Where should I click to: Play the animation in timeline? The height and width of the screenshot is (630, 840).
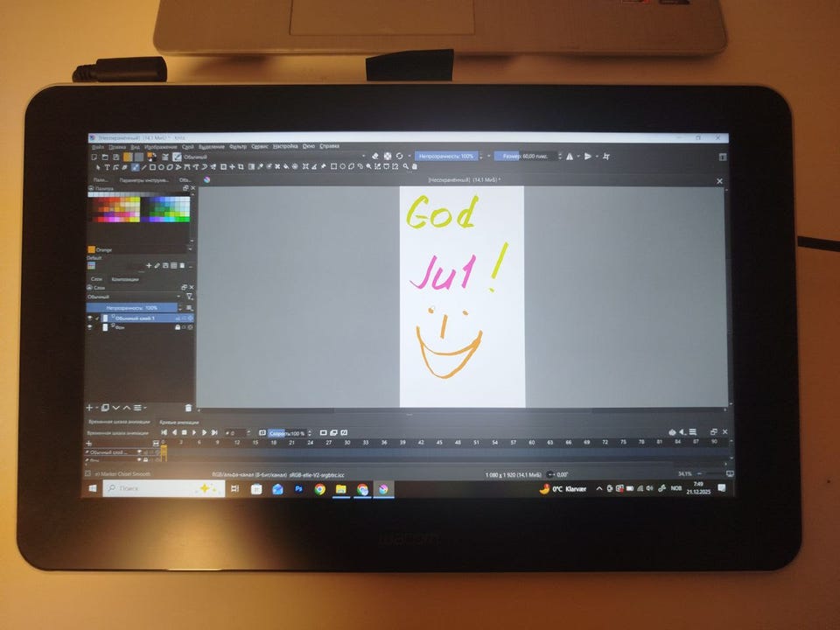[x=194, y=432]
